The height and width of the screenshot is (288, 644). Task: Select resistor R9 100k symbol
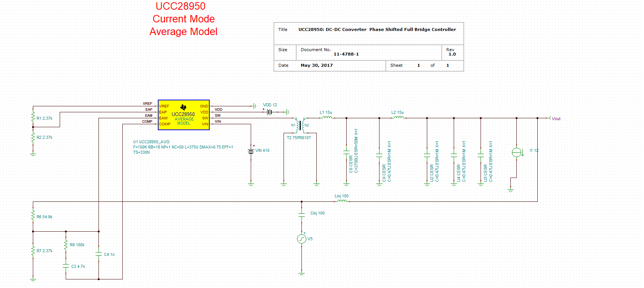click(x=66, y=245)
